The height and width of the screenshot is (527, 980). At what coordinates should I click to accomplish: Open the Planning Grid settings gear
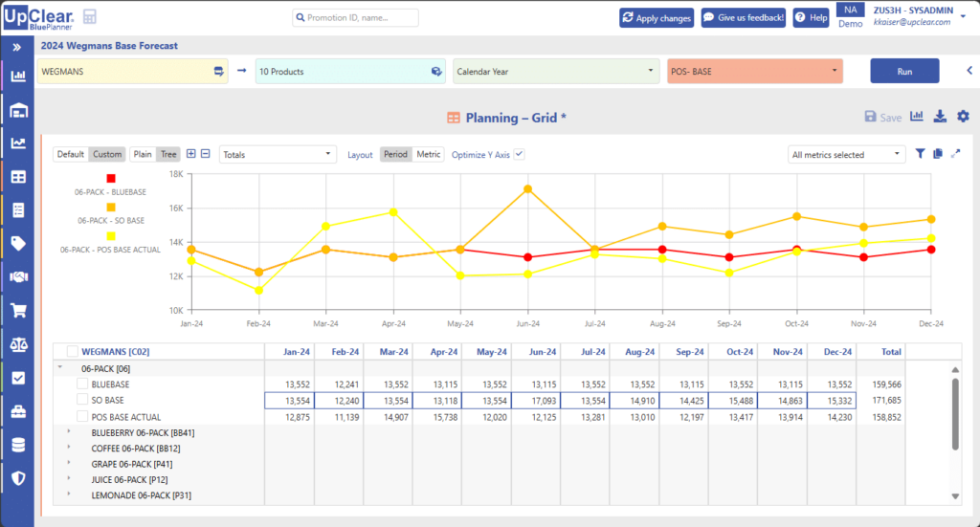(963, 116)
